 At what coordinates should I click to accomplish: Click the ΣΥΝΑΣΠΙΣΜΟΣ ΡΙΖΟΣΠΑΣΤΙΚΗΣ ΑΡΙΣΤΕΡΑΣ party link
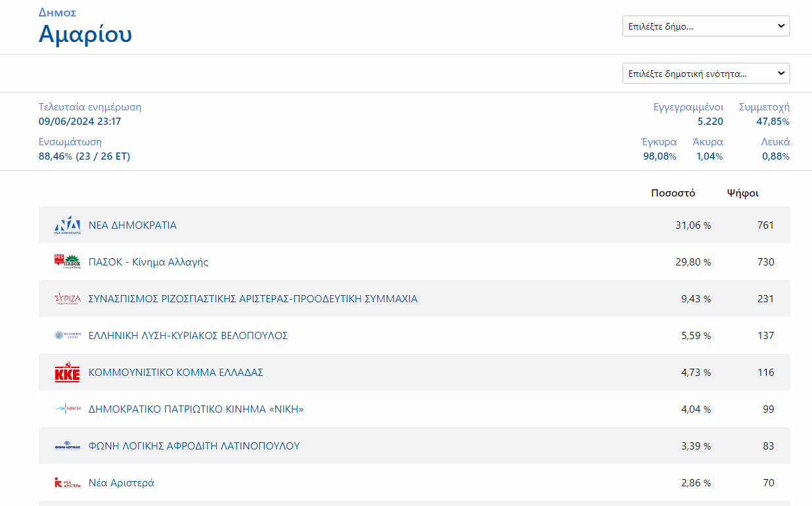point(253,299)
